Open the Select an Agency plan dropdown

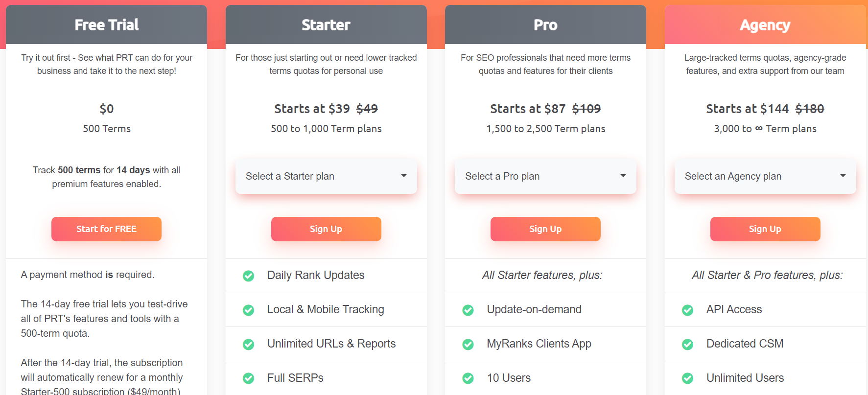coord(765,176)
